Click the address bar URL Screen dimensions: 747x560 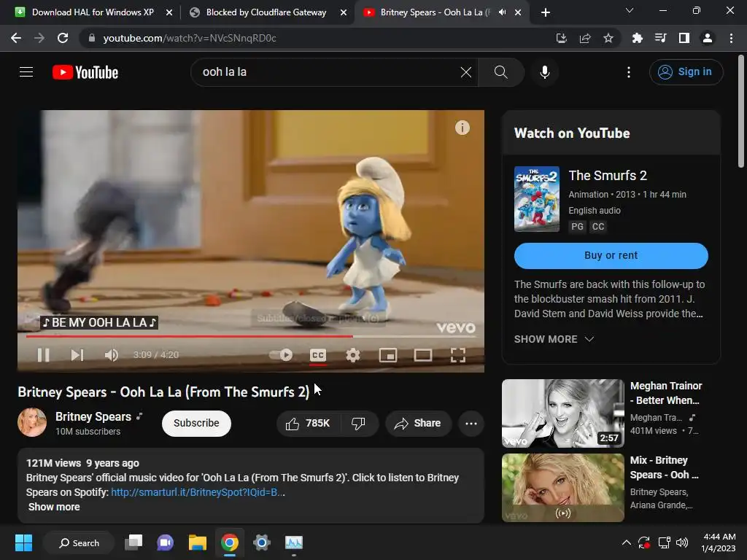click(x=190, y=38)
